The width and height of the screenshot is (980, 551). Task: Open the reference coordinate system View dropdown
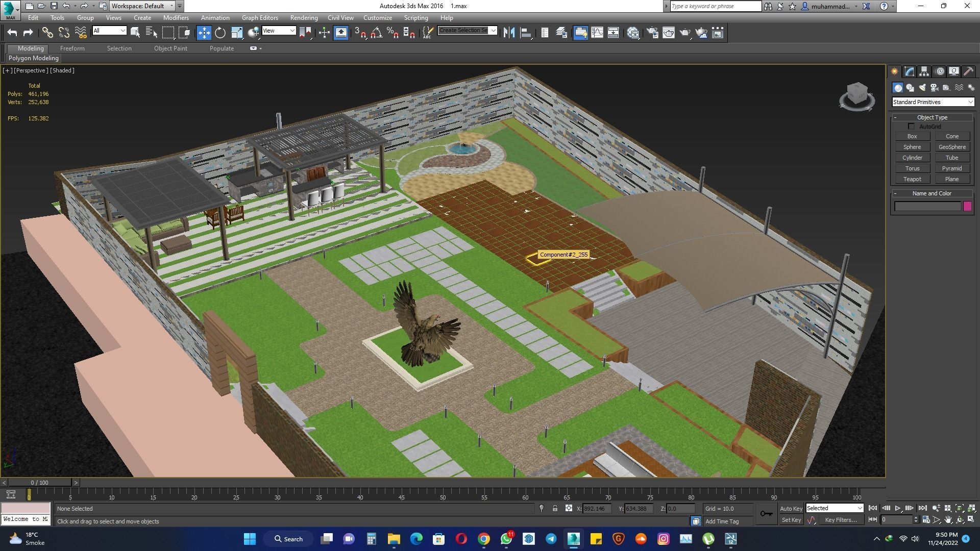pyautogui.click(x=279, y=31)
